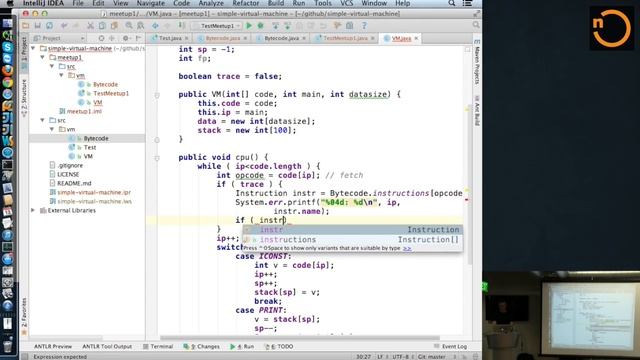Open Project panel settings gear

click(x=126, y=38)
